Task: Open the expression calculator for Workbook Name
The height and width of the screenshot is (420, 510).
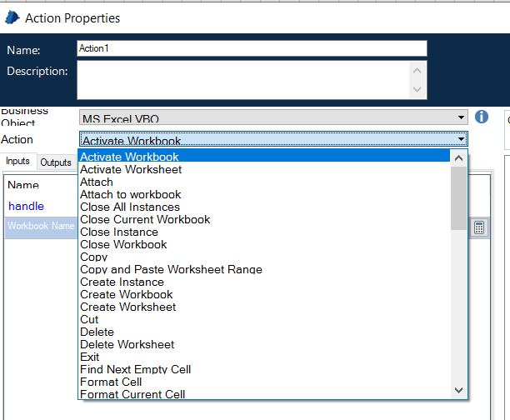Action: coord(479,227)
